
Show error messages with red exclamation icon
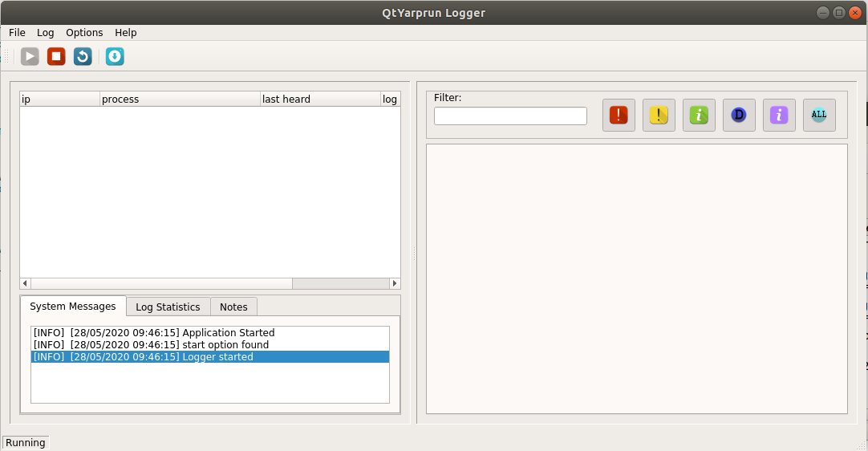619,116
